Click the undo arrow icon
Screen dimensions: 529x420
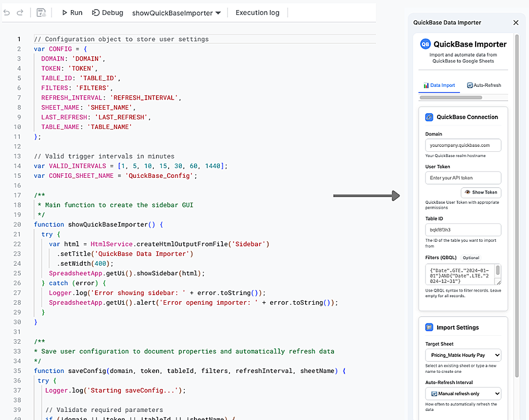[7, 13]
